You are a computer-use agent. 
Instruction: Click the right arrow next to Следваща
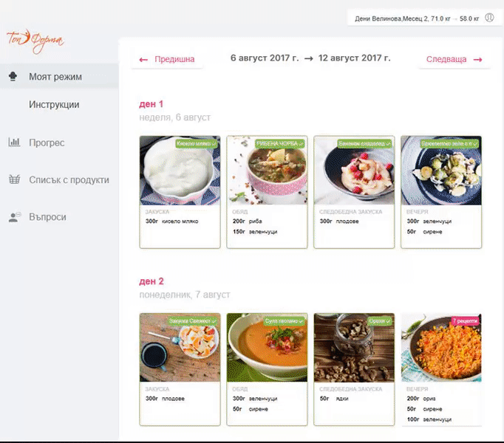[x=477, y=60]
